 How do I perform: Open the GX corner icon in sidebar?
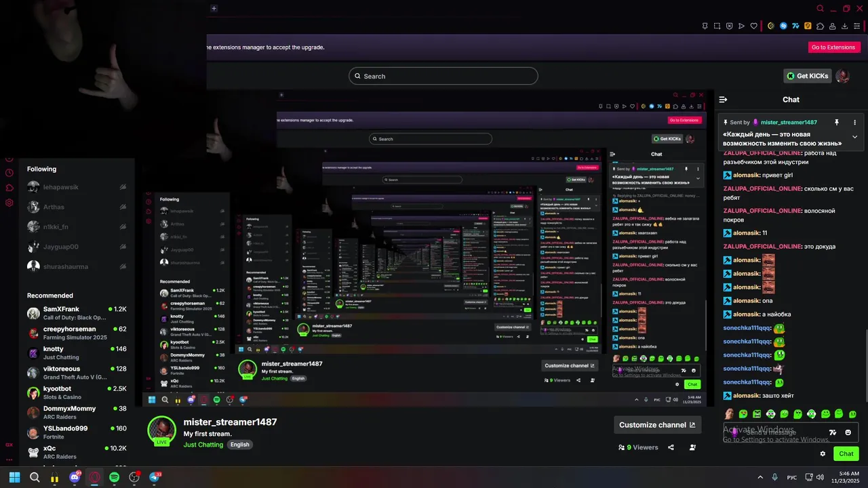[x=9, y=445]
